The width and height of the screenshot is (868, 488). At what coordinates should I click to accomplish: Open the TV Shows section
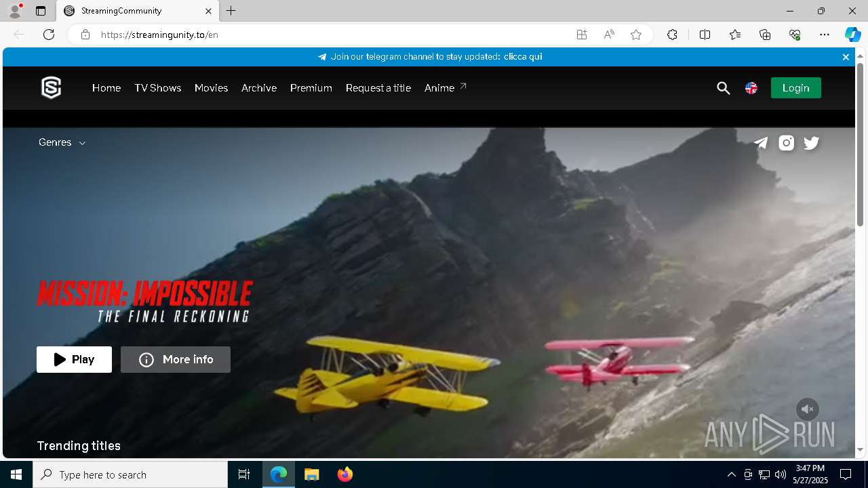point(158,88)
